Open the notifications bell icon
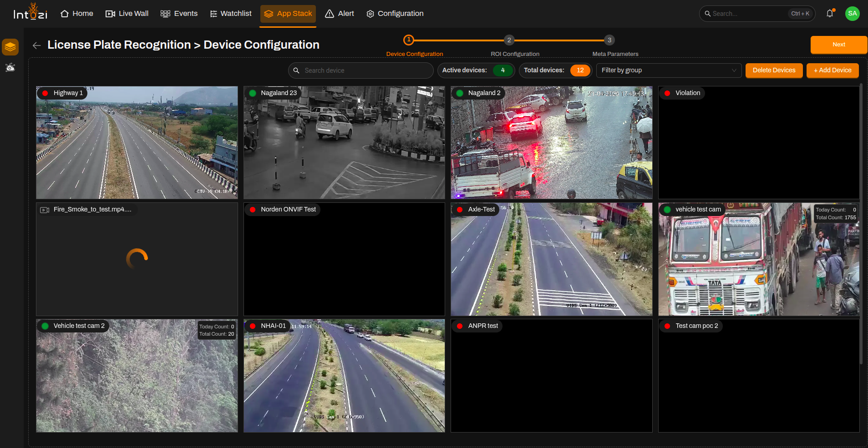 coord(830,14)
